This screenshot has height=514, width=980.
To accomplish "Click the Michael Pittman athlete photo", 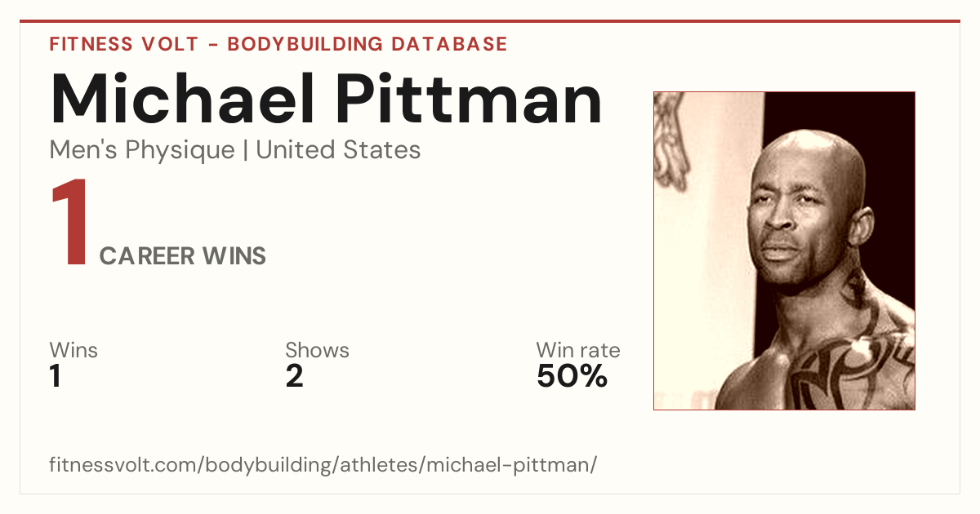I will (784, 250).
